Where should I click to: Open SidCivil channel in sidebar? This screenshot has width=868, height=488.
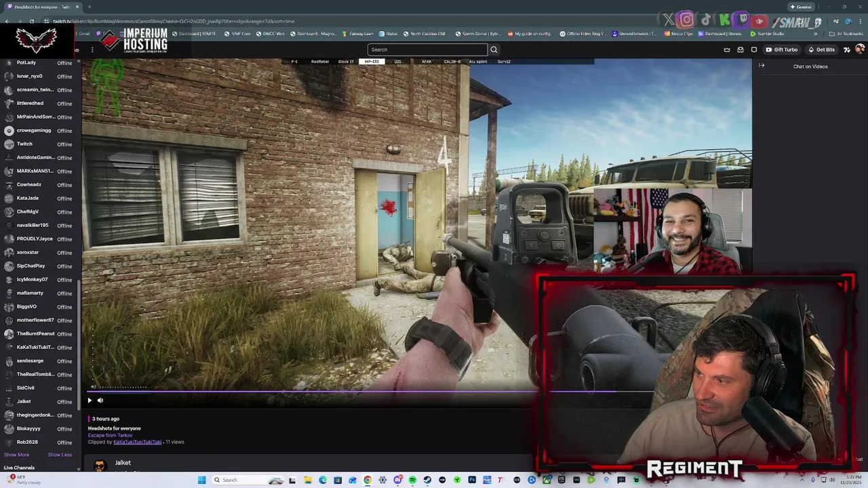click(x=38, y=388)
